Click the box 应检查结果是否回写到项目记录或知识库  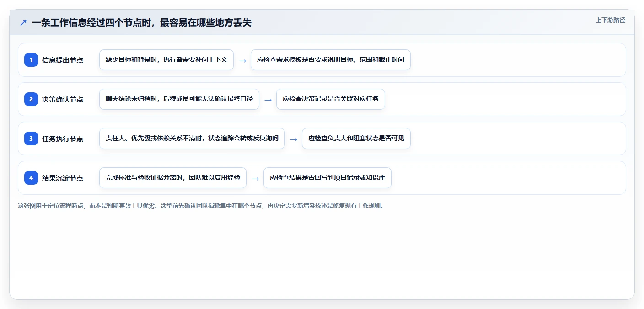[x=327, y=178]
